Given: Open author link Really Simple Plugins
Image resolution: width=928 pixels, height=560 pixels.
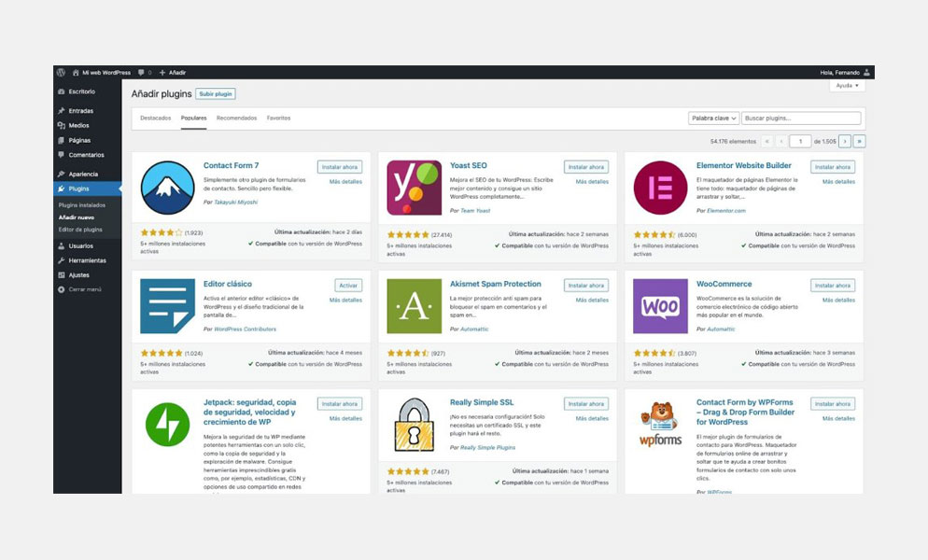Looking at the screenshot, I should (x=487, y=447).
